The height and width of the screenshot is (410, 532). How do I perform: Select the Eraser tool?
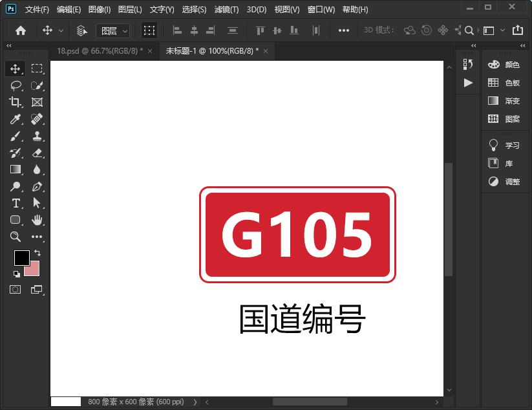pyautogui.click(x=37, y=153)
